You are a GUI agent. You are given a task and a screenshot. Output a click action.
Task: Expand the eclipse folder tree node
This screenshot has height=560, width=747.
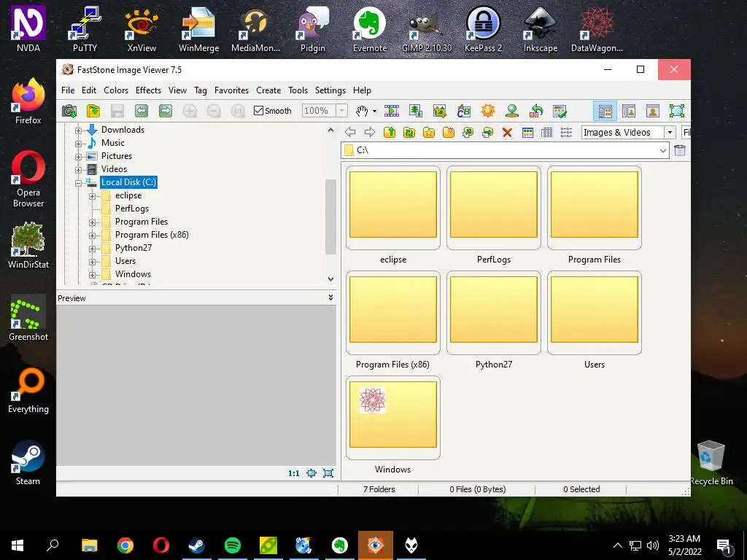click(93, 196)
